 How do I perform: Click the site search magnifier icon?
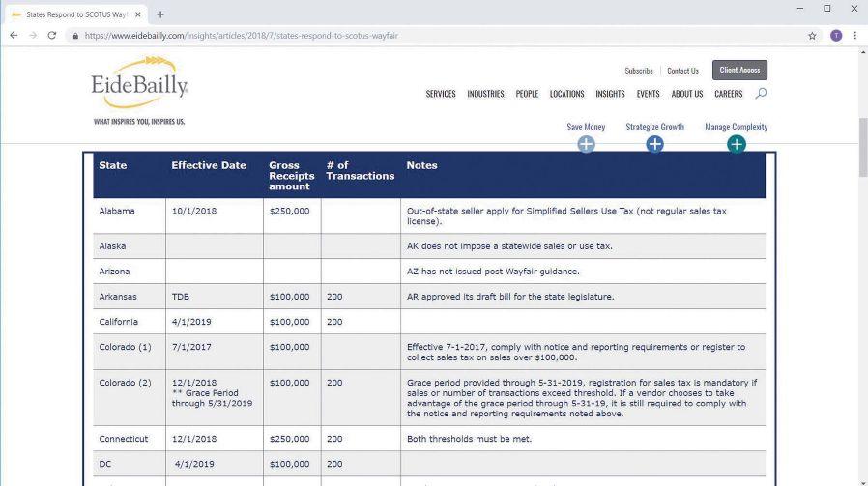click(x=761, y=93)
